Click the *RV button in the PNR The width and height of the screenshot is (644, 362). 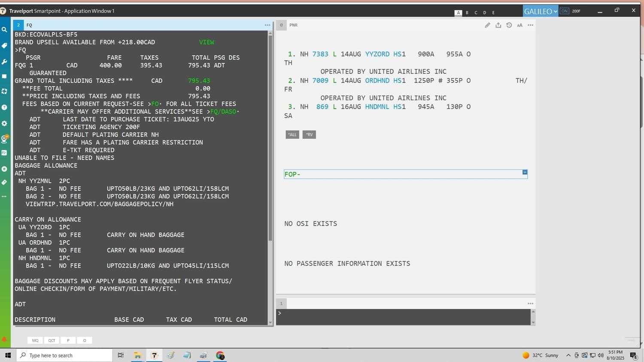click(309, 135)
